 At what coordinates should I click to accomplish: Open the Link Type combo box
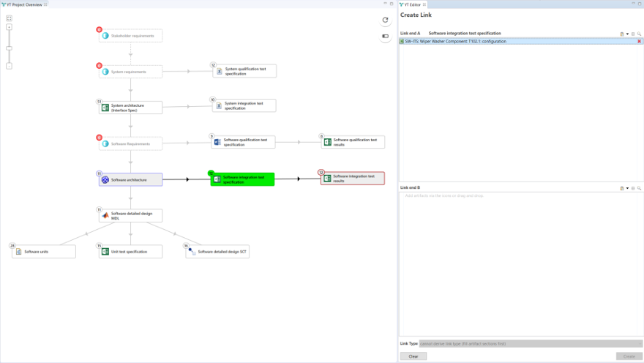point(531,344)
